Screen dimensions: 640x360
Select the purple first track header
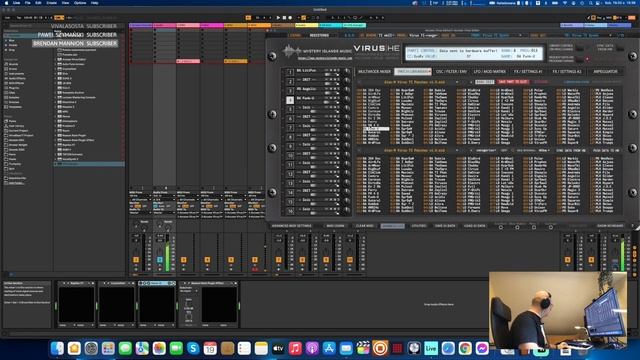point(141,25)
